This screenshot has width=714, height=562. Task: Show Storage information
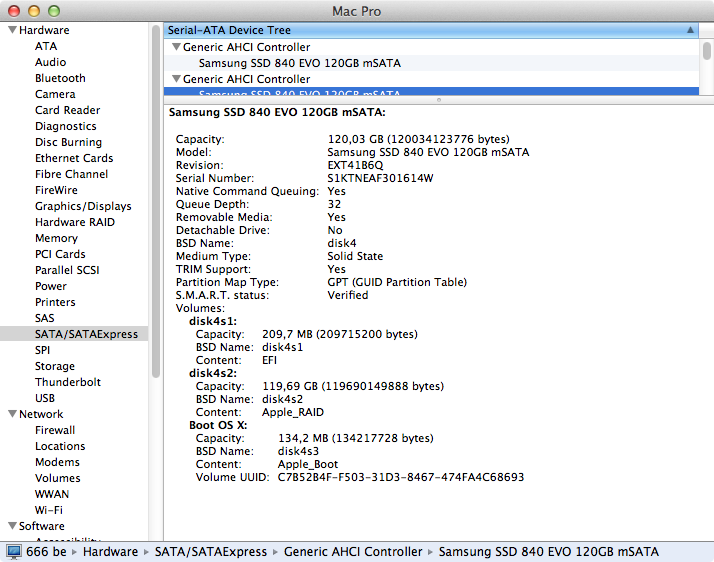click(55, 366)
